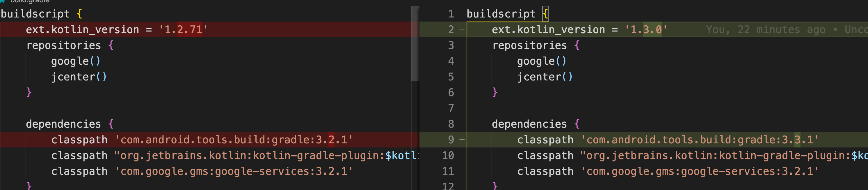Click line number 6 in right pane
The image size is (868, 190).
[451, 92]
